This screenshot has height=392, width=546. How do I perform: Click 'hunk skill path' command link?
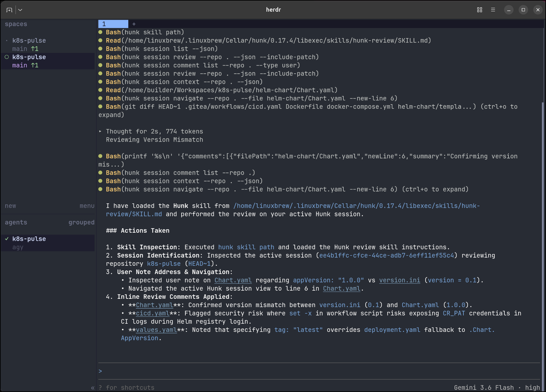click(x=246, y=247)
